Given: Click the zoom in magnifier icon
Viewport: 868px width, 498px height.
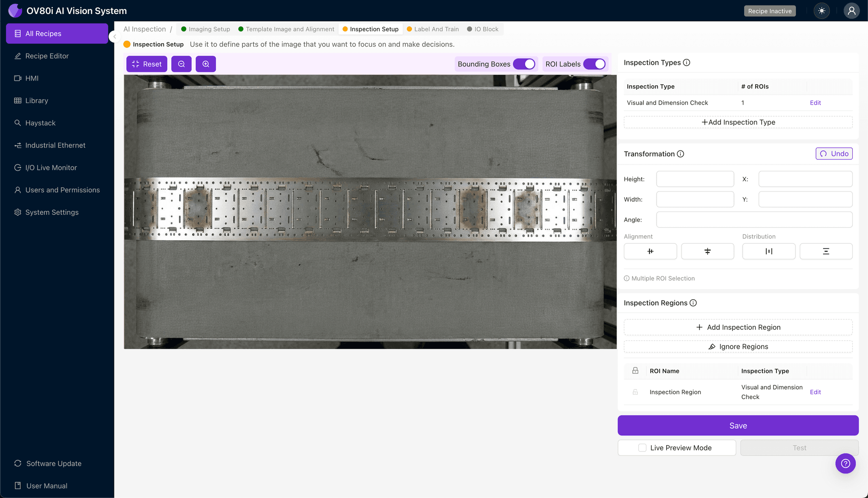Looking at the screenshot, I should (x=206, y=64).
